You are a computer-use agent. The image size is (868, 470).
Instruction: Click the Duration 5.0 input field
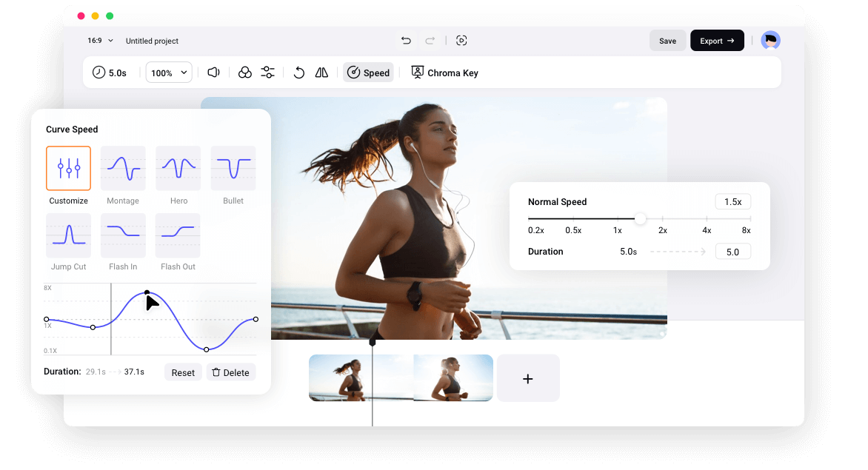pos(733,252)
